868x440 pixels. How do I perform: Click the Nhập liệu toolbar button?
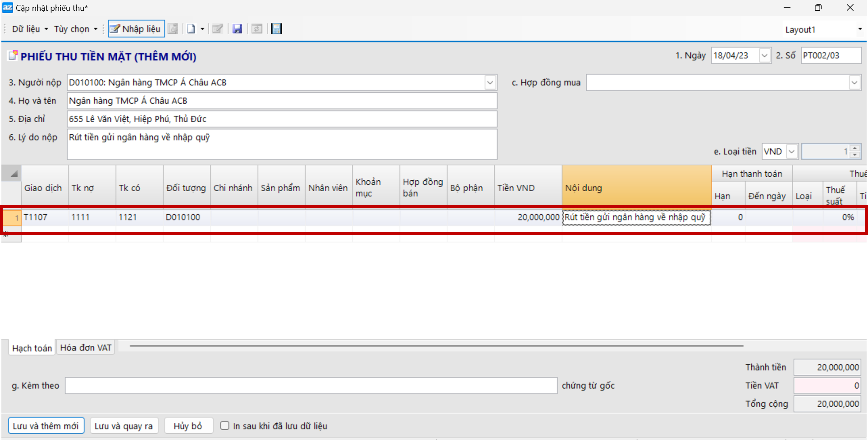click(x=136, y=29)
